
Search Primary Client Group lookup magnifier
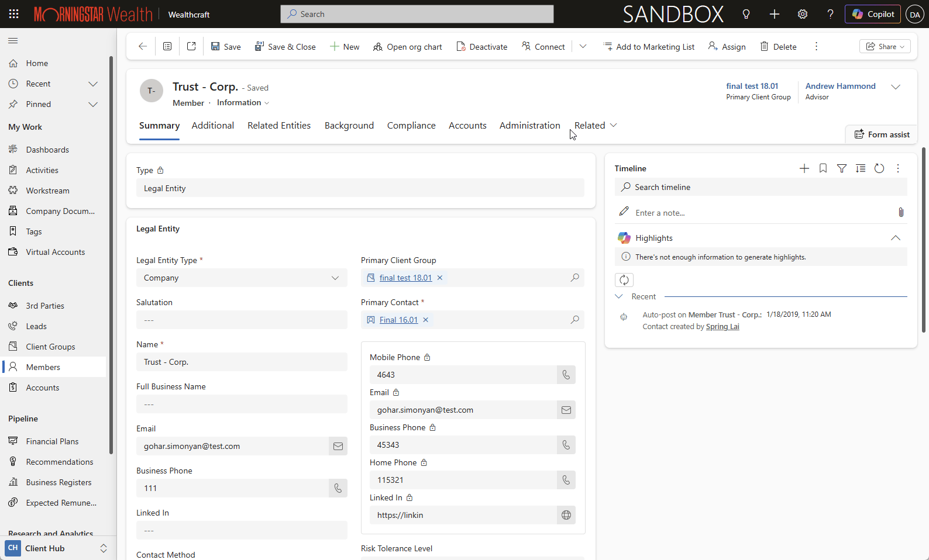point(575,278)
